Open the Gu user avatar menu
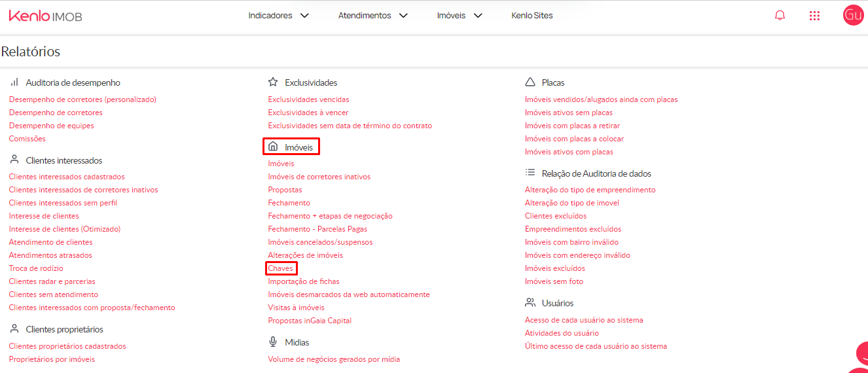This screenshot has width=868, height=373. [853, 15]
